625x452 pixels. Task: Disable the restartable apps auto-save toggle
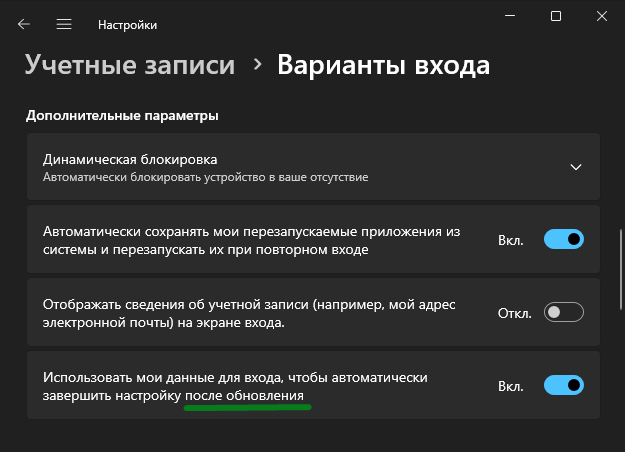(x=564, y=239)
